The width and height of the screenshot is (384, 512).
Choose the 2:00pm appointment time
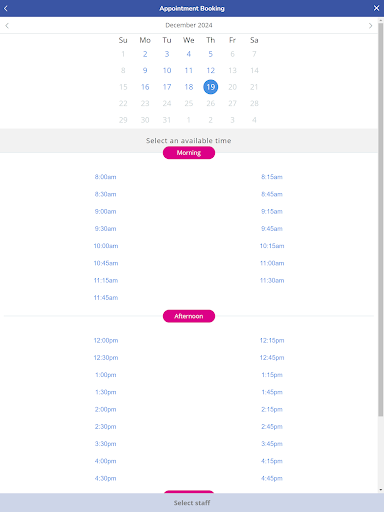tap(105, 409)
